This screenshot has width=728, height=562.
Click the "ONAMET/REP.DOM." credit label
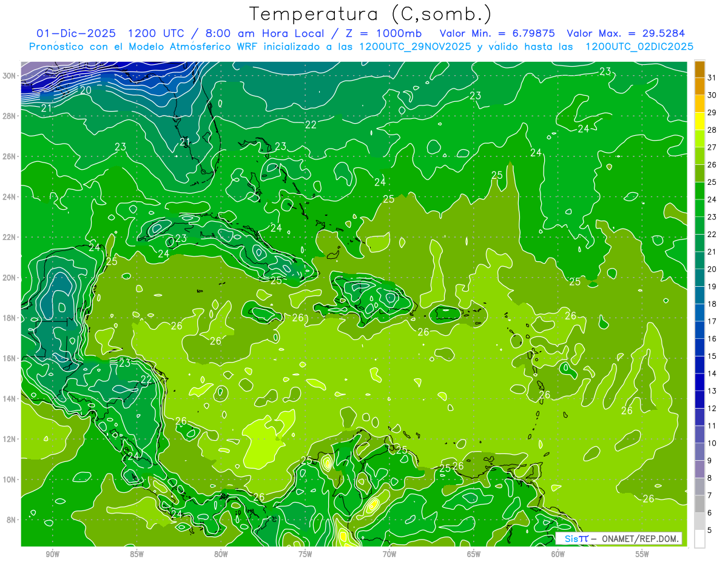coord(639,538)
